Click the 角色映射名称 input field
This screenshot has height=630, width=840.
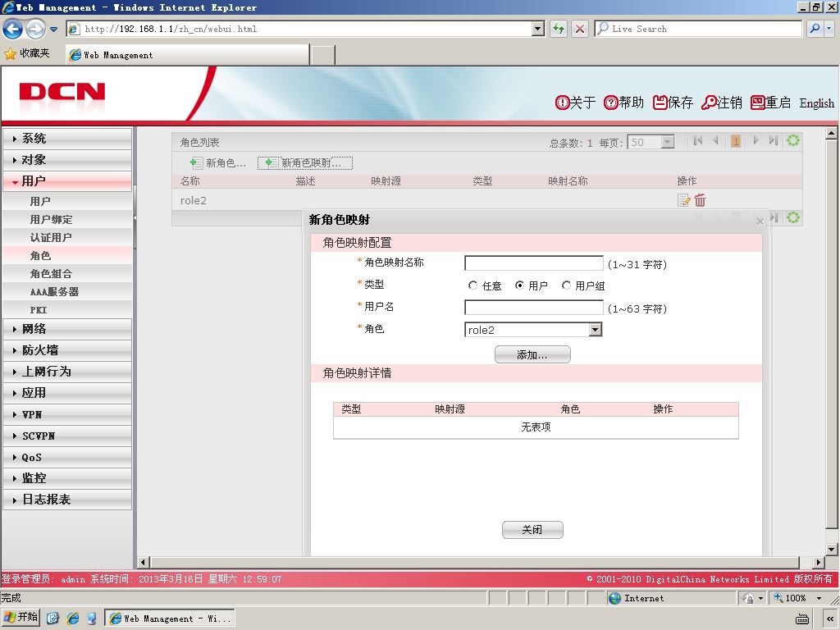[x=533, y=263]
